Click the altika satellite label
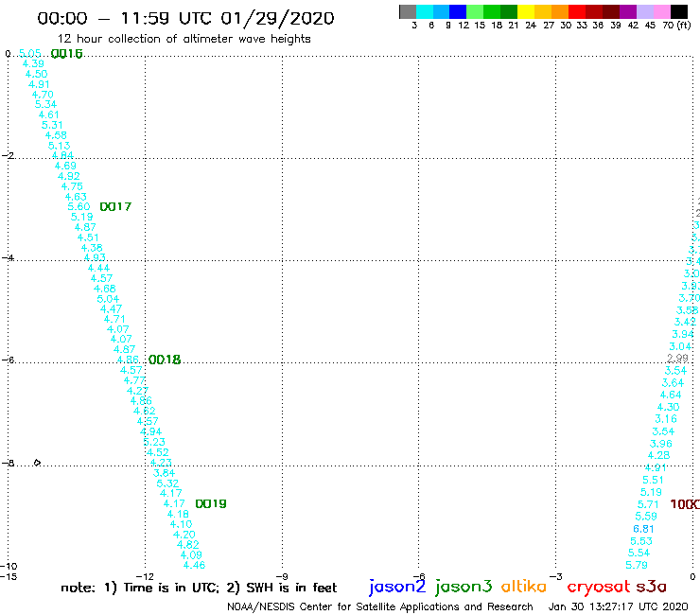This screenshot has width=700, height=615. click(x=523, y=586)
